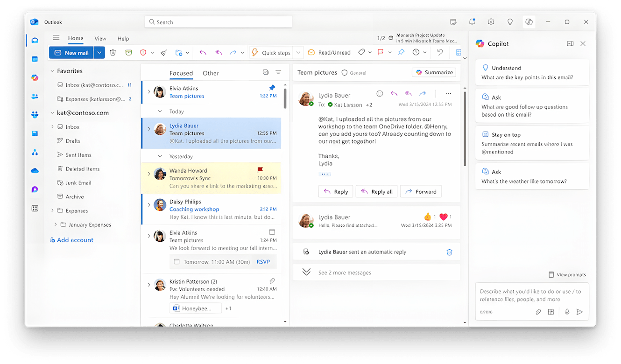Open the My Day note icon
621x364 pixels.
pyautogui.click(x=453, y=22)
